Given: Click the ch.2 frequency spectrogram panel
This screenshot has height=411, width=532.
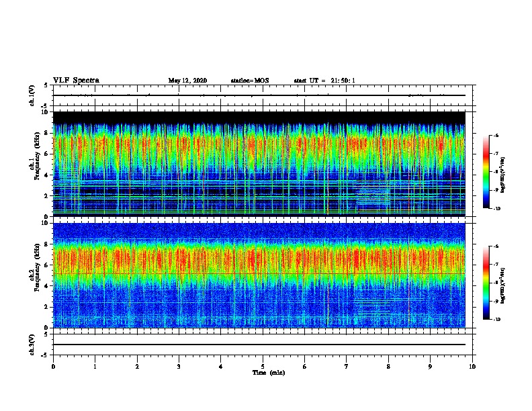Looking at the screenshot, I should pyautogui.click(x=259, y=275).
